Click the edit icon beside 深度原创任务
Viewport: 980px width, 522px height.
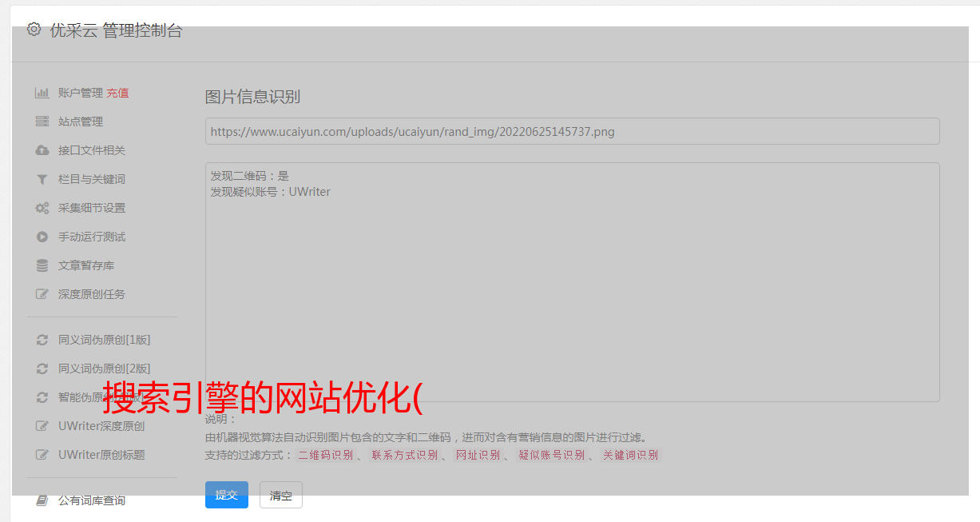point(42,294)
